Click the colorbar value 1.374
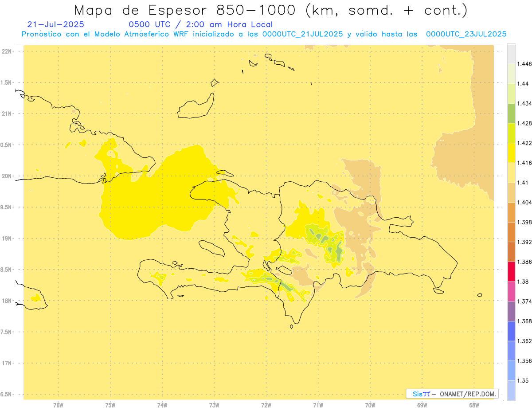This screenshot has height=411, width=532. point(524,301)
